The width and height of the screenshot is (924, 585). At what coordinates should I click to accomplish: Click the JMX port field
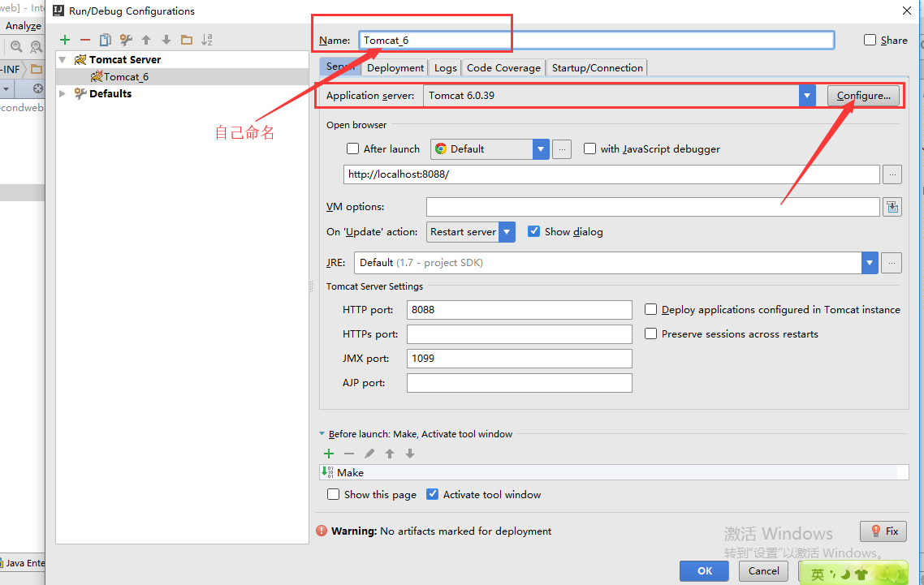[519, 358]
